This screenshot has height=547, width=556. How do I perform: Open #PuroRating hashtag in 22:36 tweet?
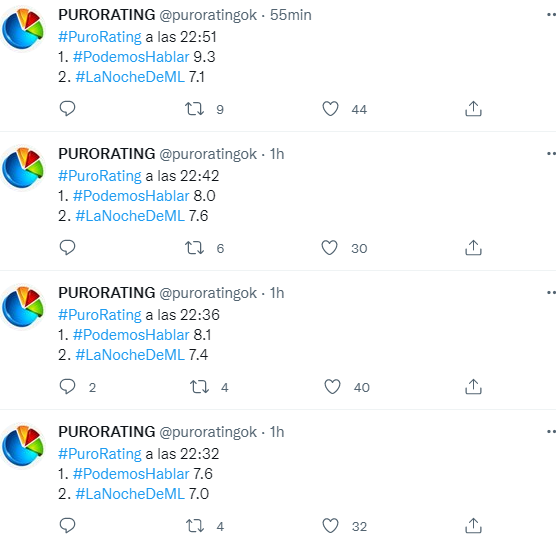tap(100, 315)
